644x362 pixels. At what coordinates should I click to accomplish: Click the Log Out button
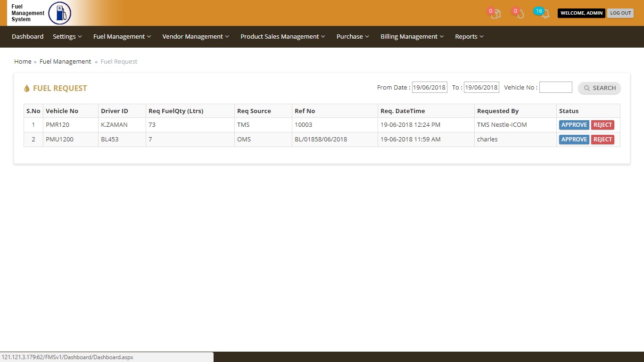[x=620, y=13]
